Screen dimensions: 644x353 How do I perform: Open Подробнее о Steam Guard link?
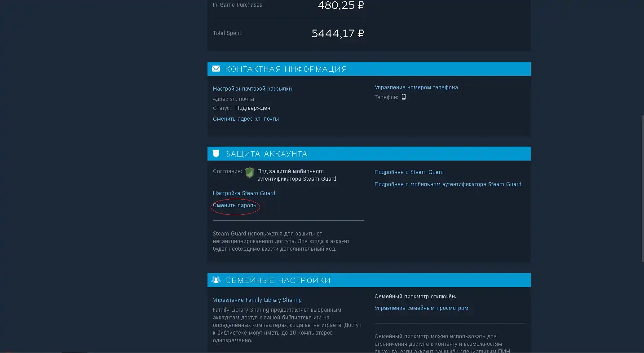[409, 172]
